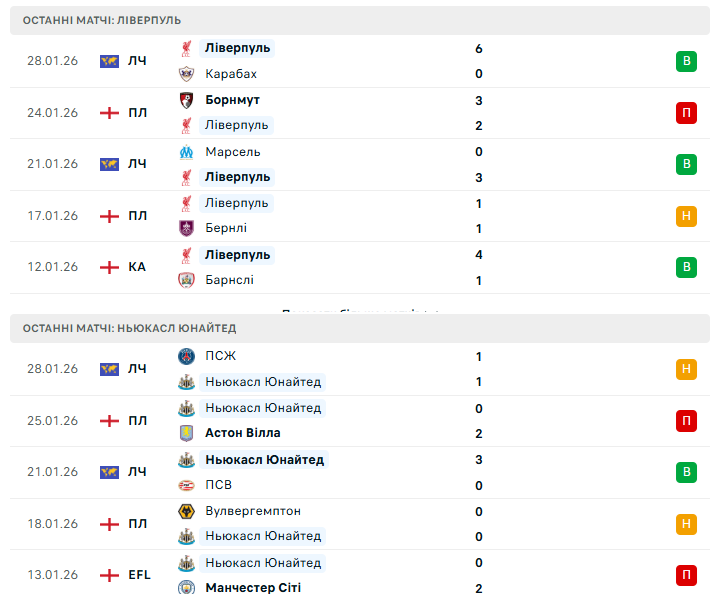Open the Астон Вілла team link
Screen dimensions: 718x604
[x=242, y=433]
